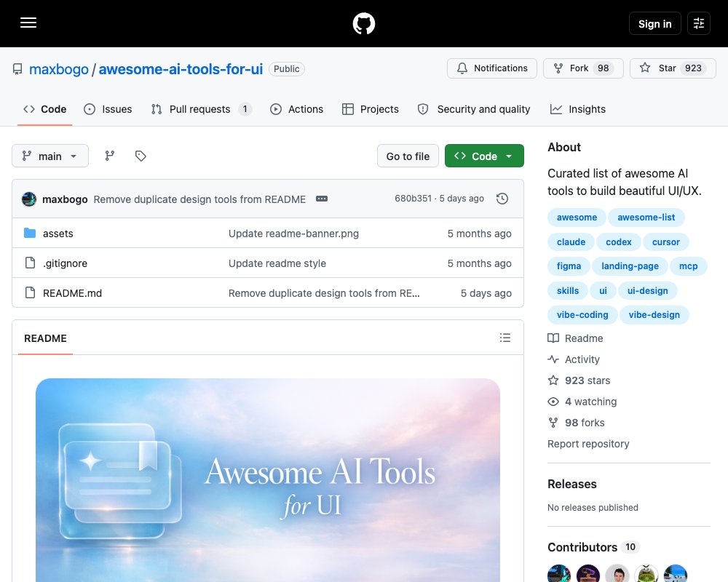The image size is (728, 582).
Task: Select the README tab in file viewer
Action: (45, 338)
